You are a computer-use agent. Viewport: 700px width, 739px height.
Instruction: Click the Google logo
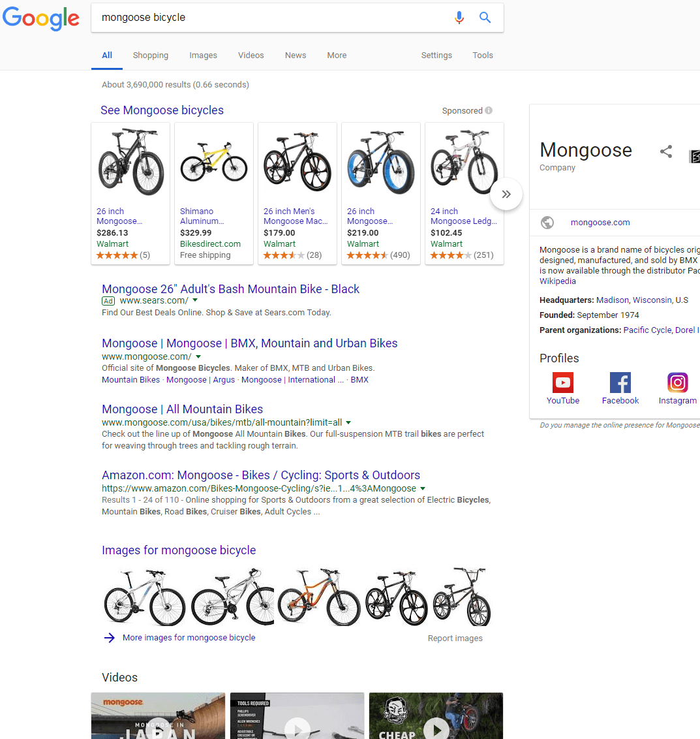pyautogui.click(x=41, y=19)
